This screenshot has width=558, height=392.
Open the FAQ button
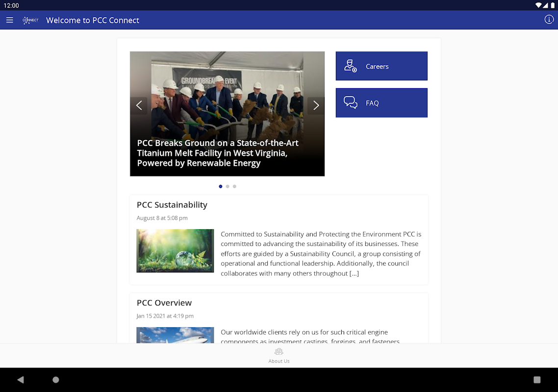381,103
